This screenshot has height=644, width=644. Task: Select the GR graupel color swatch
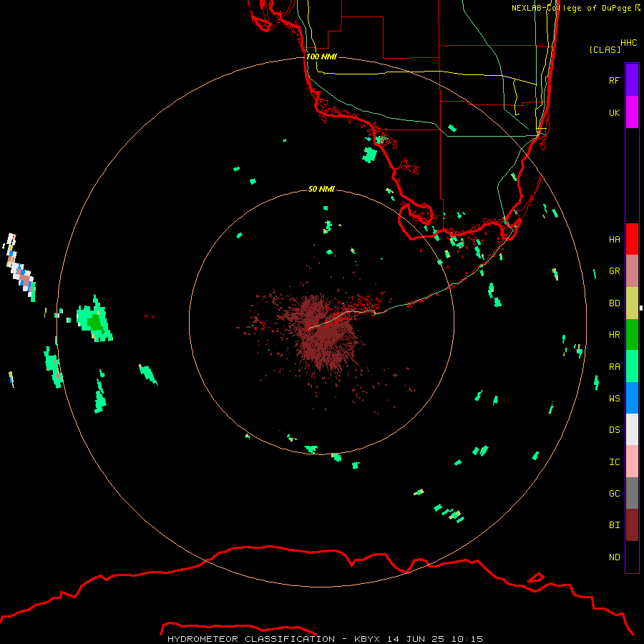pyautogui.click(x=632, y=271)
